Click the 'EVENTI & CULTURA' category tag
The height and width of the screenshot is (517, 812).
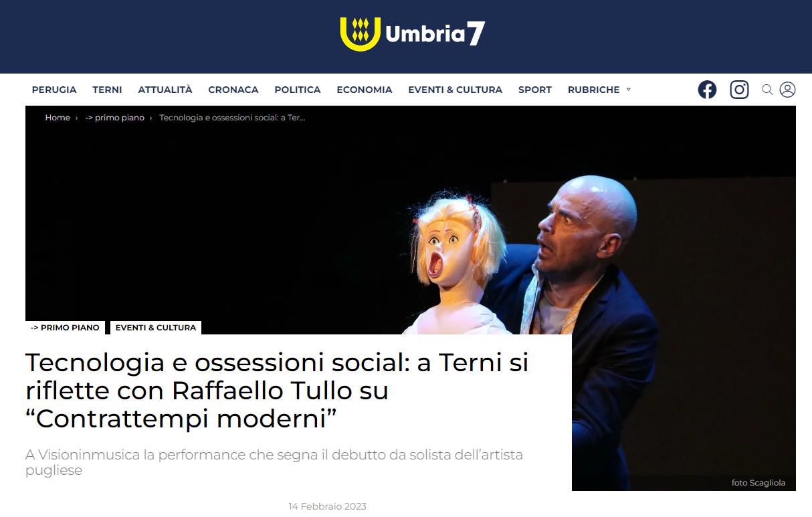coord(156,328)
